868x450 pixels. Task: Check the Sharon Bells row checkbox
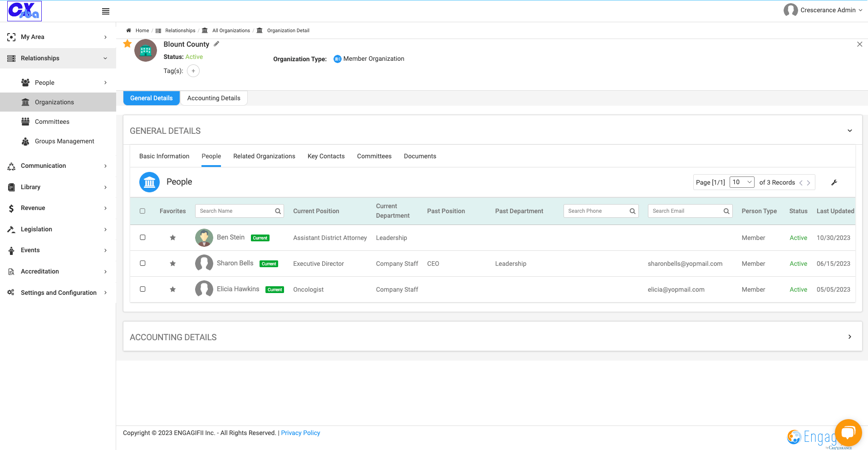point(142,263)
